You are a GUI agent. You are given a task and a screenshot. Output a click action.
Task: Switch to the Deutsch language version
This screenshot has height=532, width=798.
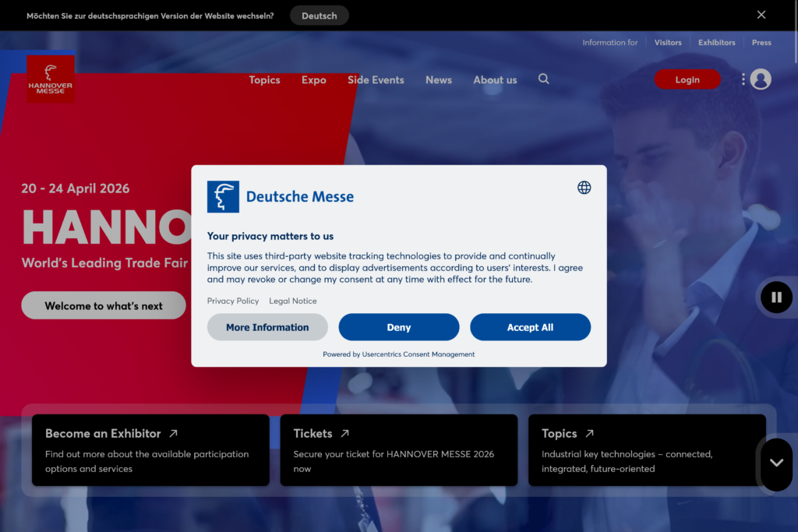[320, 16]
